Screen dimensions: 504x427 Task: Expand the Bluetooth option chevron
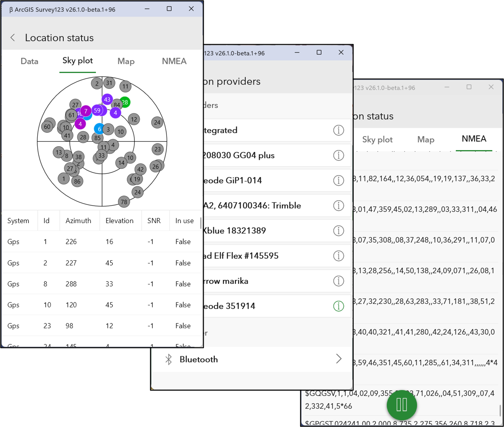(339, 359)
